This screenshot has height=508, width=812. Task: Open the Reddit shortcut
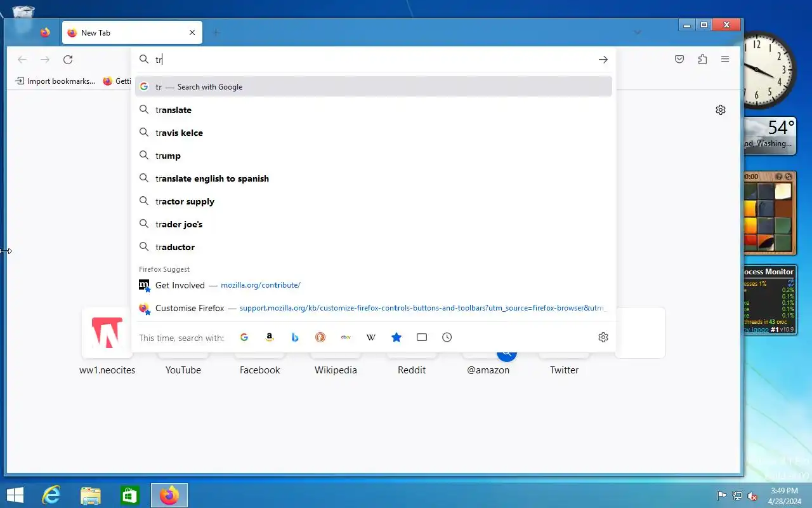click(412, 370)
